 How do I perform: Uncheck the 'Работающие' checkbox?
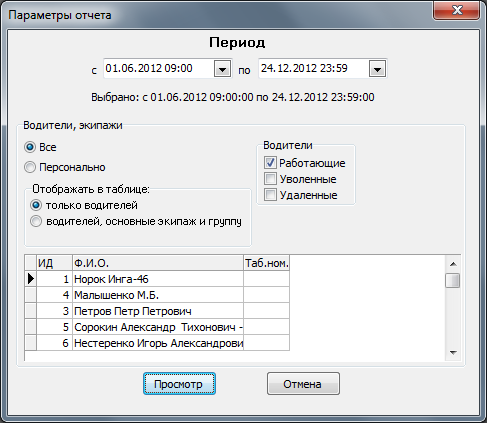(x=270, y=163)
